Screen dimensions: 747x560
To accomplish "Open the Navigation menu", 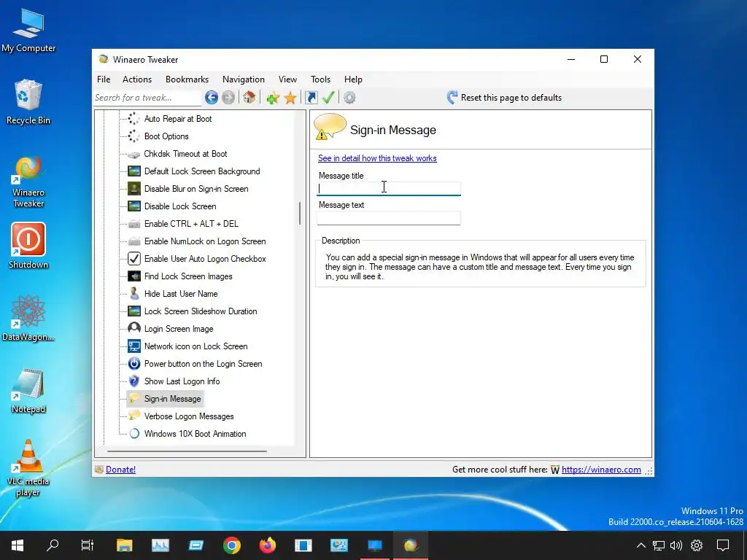I will coord(244,79).
